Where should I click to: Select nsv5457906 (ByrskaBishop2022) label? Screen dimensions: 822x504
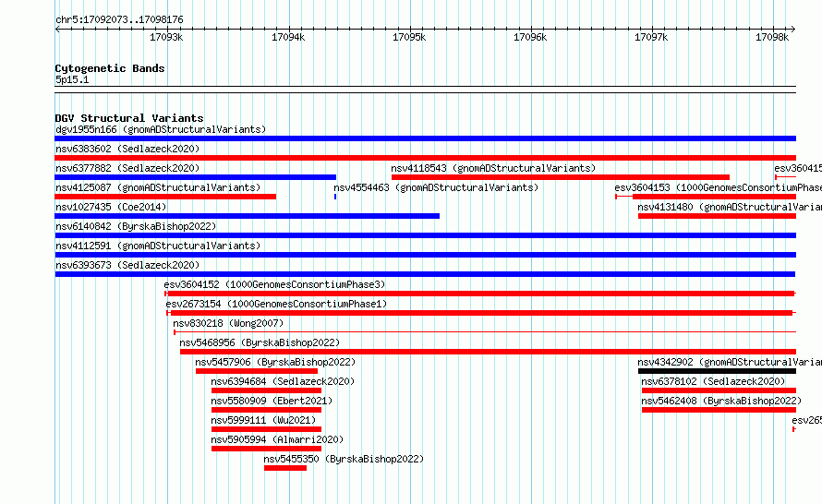[275, 362]
